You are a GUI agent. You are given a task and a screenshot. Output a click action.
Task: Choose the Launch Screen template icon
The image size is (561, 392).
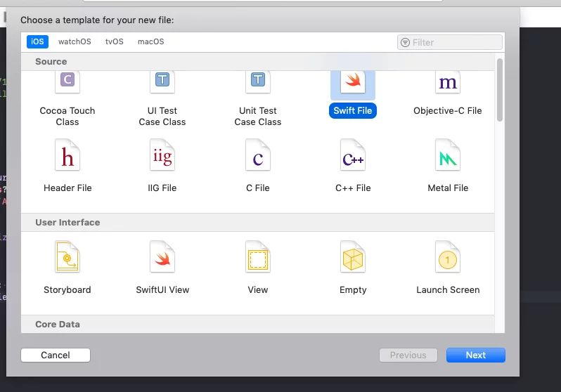point(448,257)
